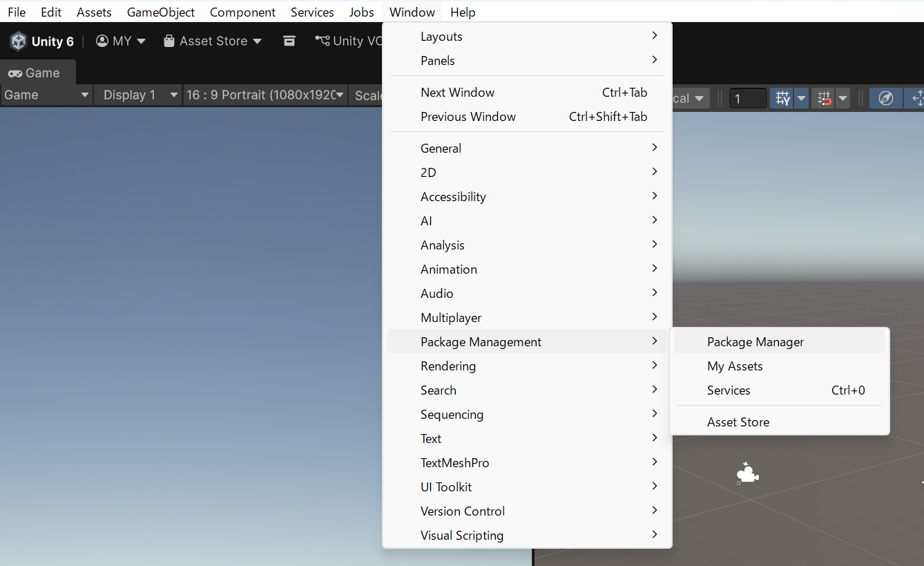Click Asset Store in the submenu
This screenshot has width=924, height=566.
tap(738, 422)
